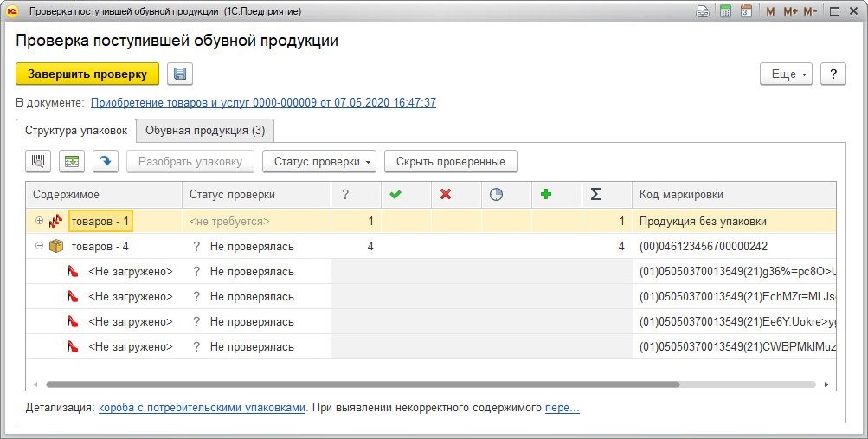
Task: Click the box package icon of товаров - 4
Action: click(56, 247)
